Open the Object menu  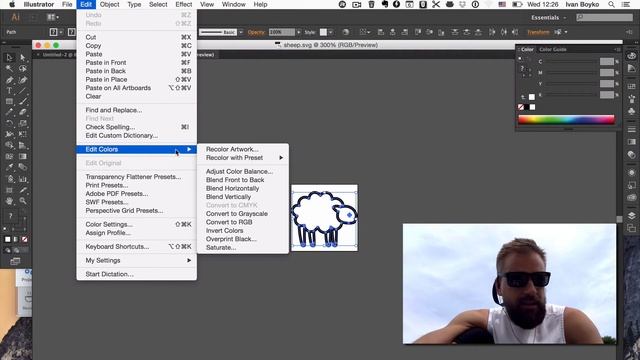(109, 4)
